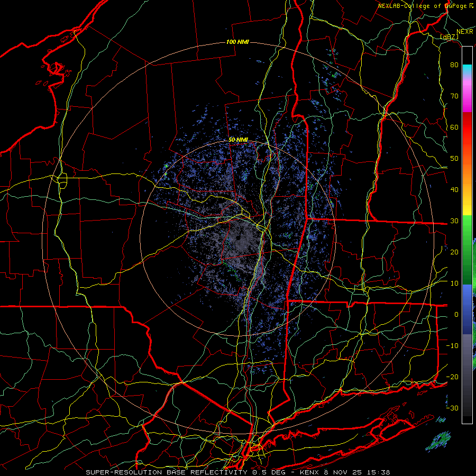Click the 30 value on dBZ scale

[x=454, y=221]
